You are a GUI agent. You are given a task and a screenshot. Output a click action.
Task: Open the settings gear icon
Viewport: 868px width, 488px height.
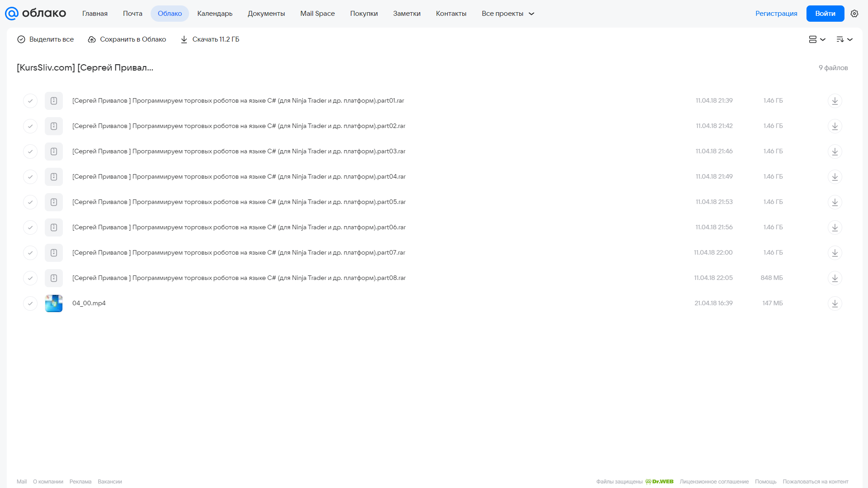coord(854,14)
